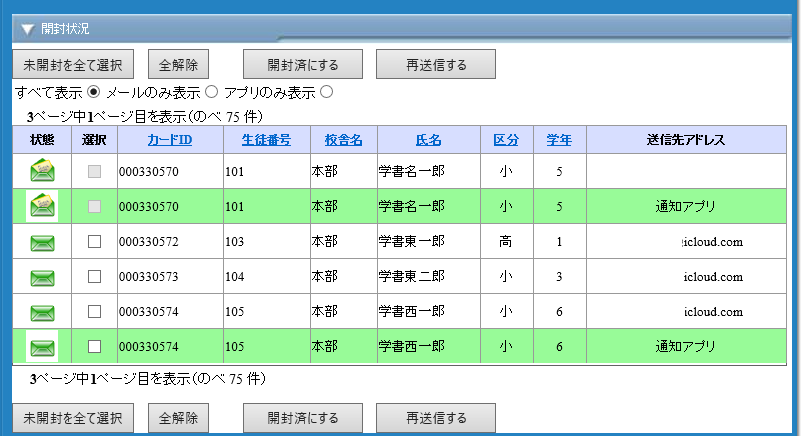Viewport: 801px width, 436px height.
Task: Check the box for card 000330572
Action: 95,242
